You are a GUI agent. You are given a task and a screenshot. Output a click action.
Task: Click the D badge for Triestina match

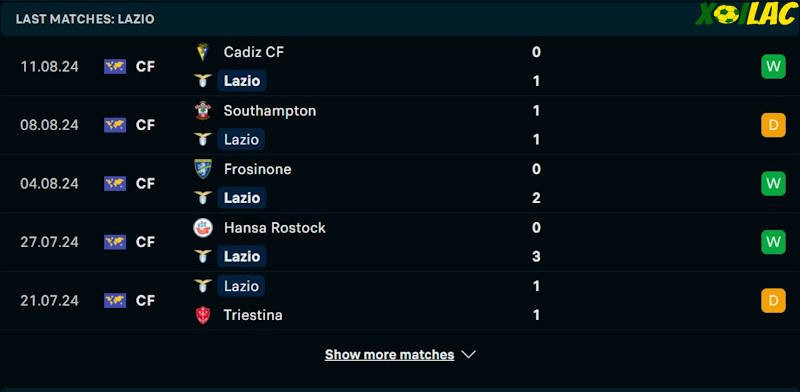(x=773, y=300)
